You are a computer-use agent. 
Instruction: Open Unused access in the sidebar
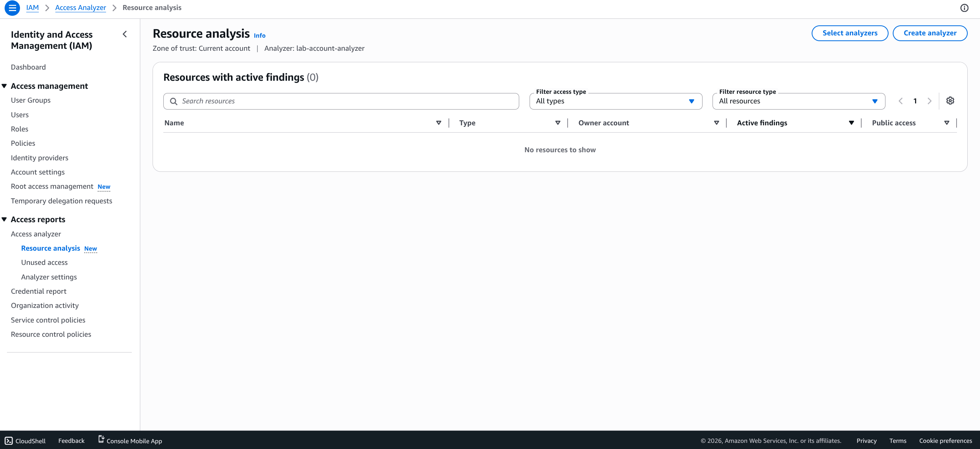coord(44,263)
